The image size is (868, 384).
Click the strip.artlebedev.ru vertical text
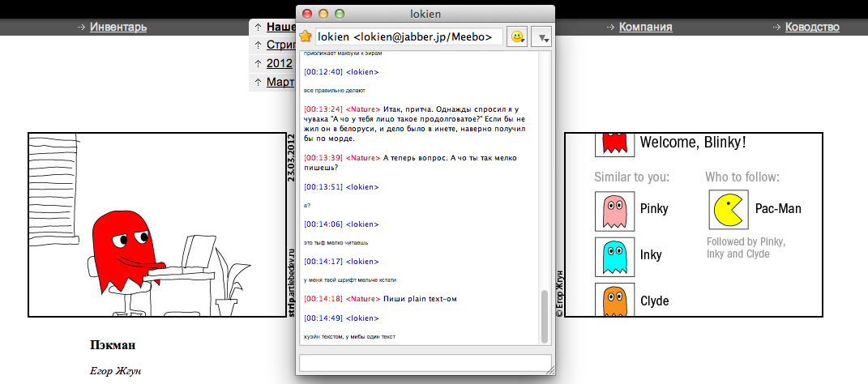click(291, 283)
